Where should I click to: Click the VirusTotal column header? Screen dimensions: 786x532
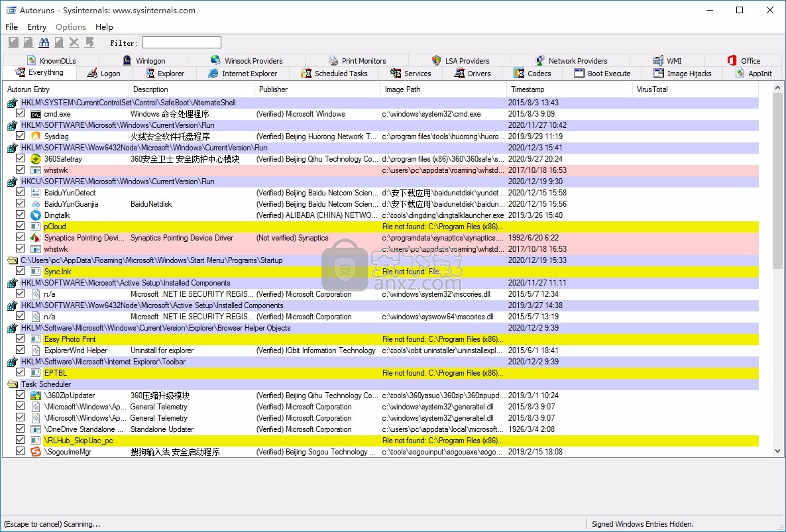click(x=695, y=89)
